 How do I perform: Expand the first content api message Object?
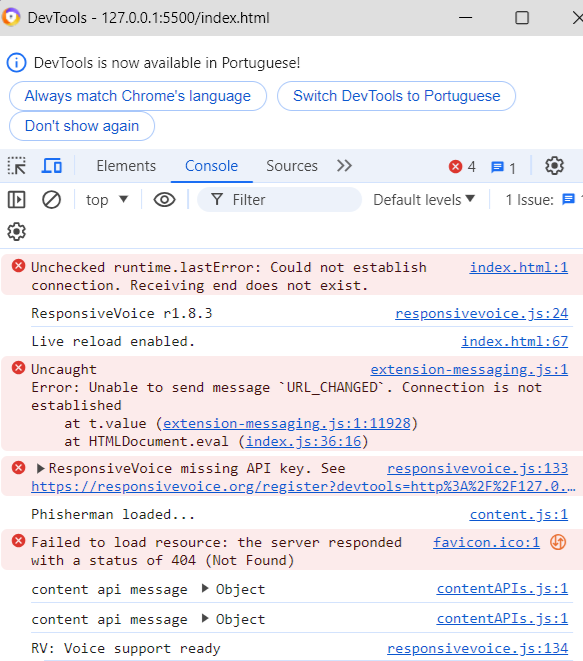(205, 588)
